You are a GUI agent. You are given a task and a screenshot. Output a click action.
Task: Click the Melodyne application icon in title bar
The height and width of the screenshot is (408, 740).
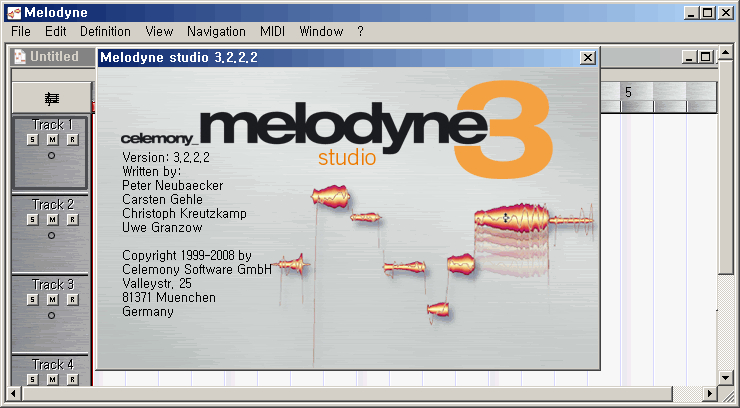[14, 13]
